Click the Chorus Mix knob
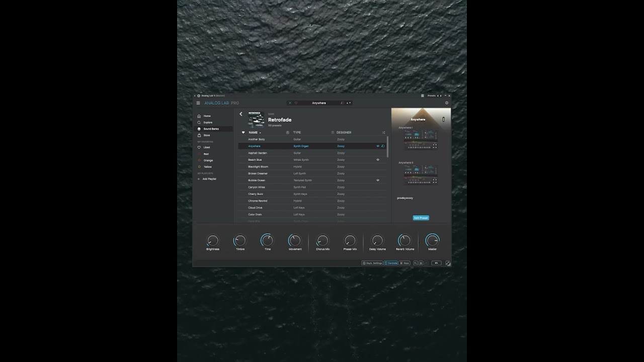 (323, 241)
